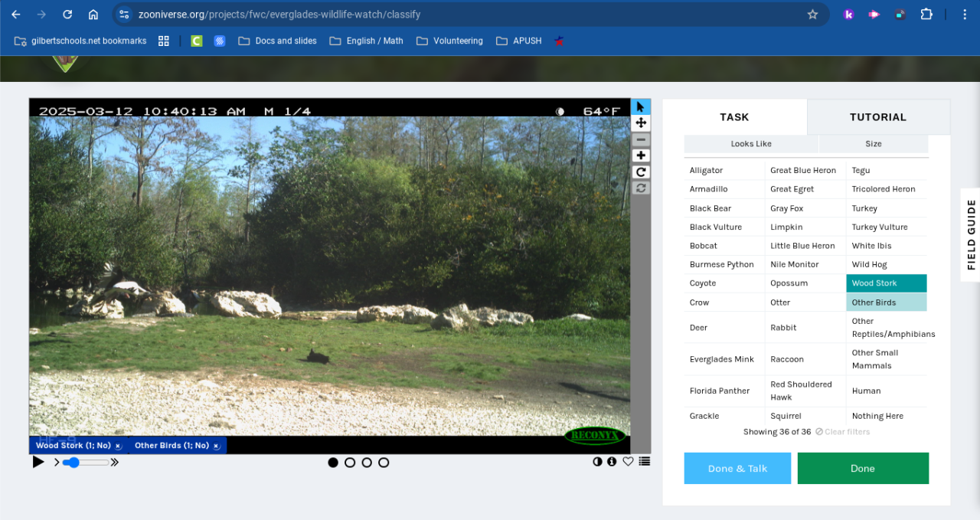Select the second frame radio dot
Viewport: 980px width, 520px height.
click(350, 463)
